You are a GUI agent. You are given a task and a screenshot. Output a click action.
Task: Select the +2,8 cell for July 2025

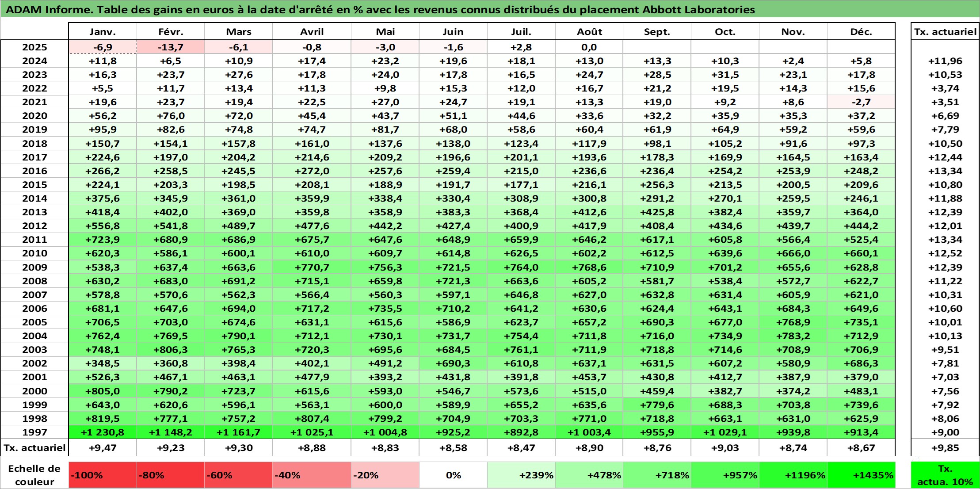pyautogui.click(x=521, y=47)
